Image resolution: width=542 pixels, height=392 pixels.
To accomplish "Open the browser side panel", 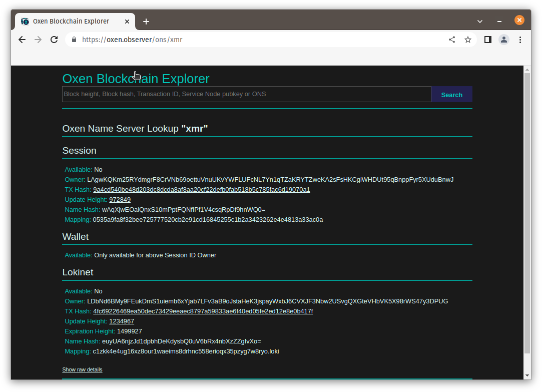I will tap(488, 40).
